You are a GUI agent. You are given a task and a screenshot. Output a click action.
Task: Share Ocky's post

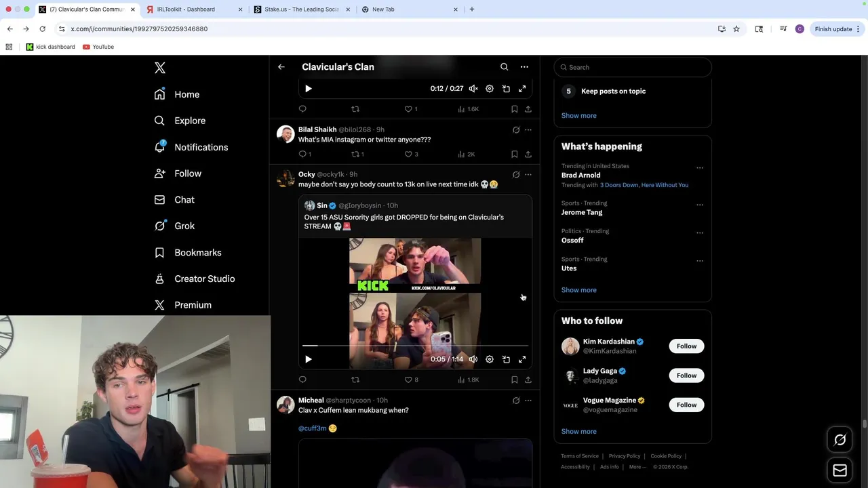click(x=528, y=380)
